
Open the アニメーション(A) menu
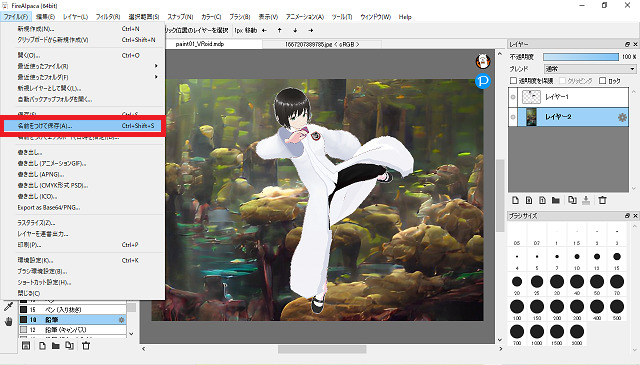click(305, 17)
